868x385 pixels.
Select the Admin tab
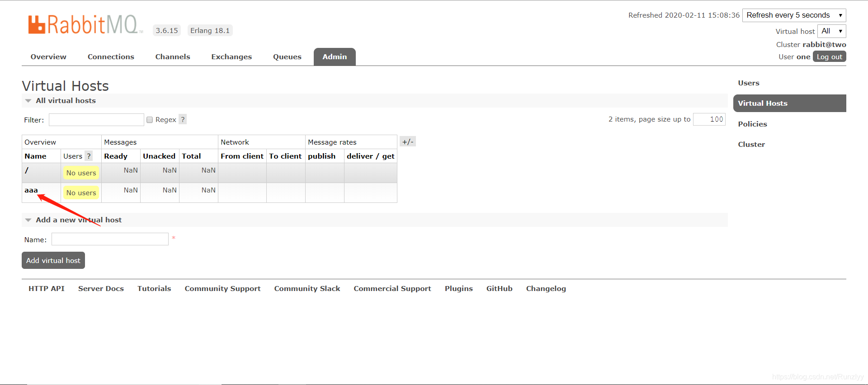[x=335, y=56]
